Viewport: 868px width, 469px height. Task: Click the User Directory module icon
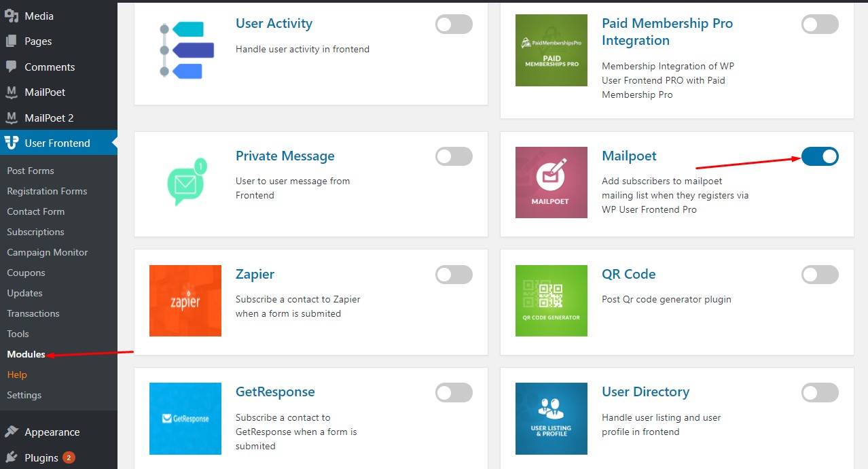[551, 419]
